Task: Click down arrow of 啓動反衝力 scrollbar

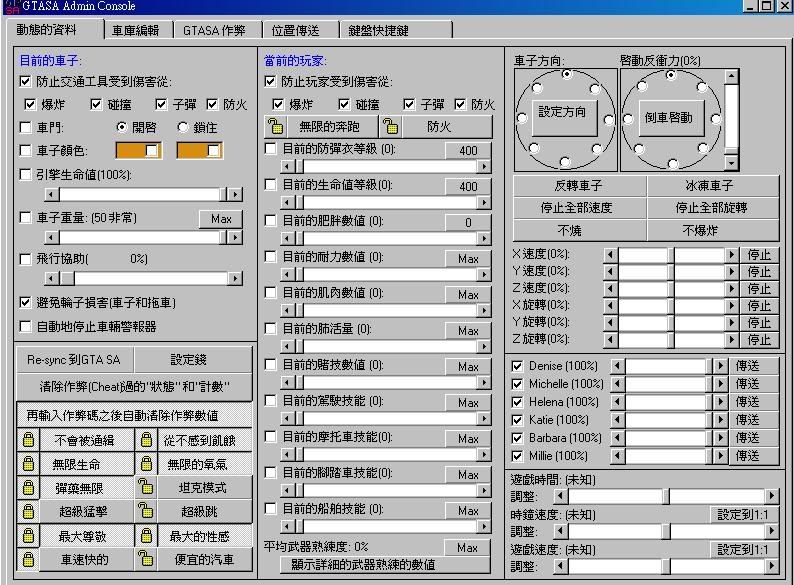Action: [731, 162]
